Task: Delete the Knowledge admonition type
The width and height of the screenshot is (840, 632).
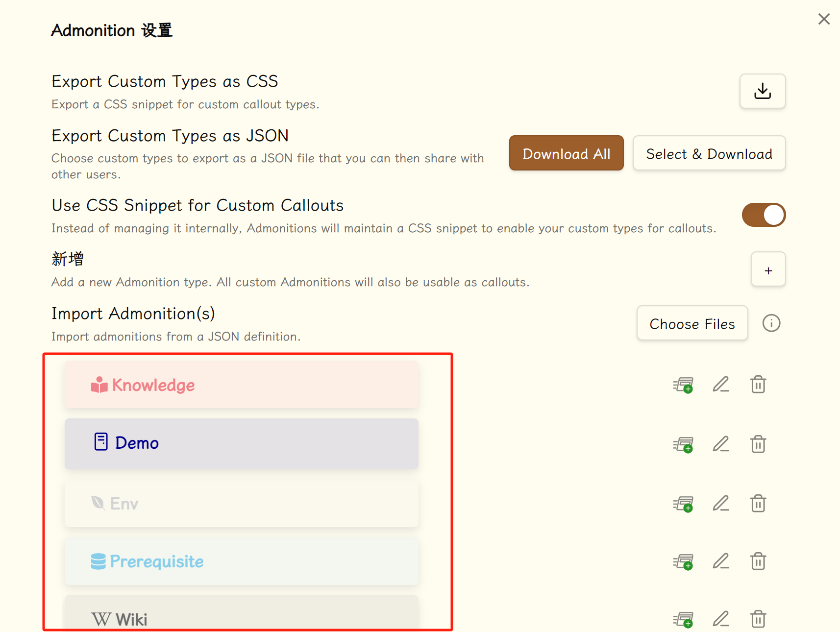Action: pyautogui.click(x=758, y=385)
